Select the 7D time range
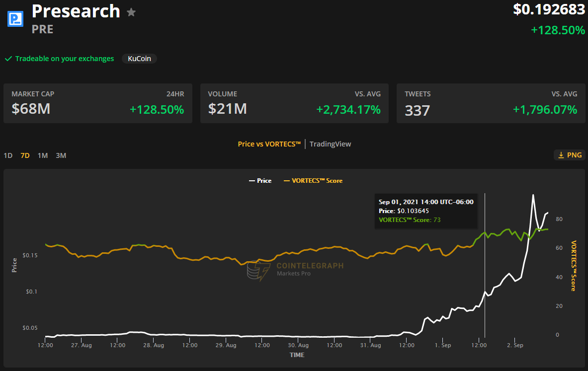The image size is (588, 371). [x=25, y=155]
